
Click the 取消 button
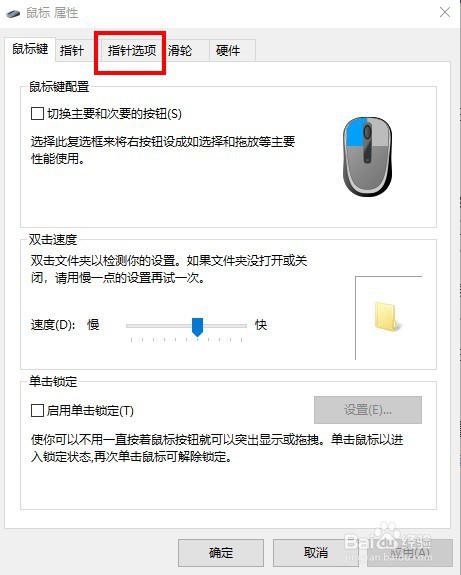(316, 553)
